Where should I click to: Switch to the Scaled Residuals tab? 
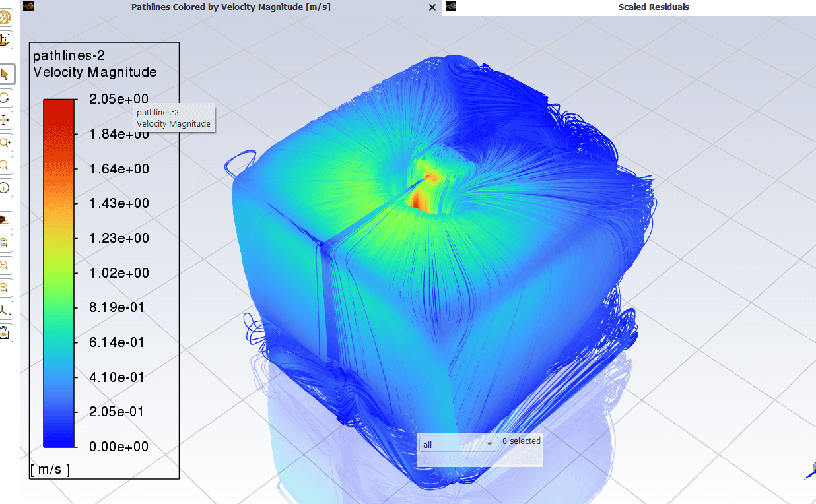click(653, 7)
